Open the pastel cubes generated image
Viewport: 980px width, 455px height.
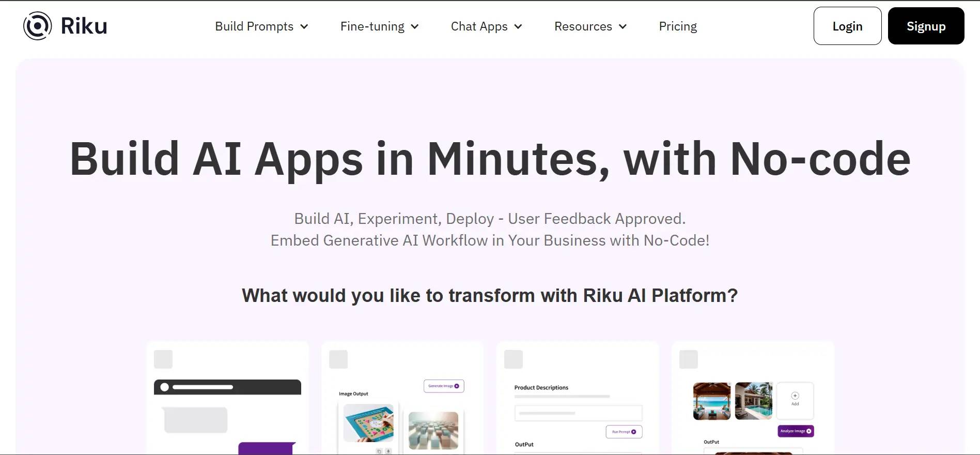(x=433, y=430)
